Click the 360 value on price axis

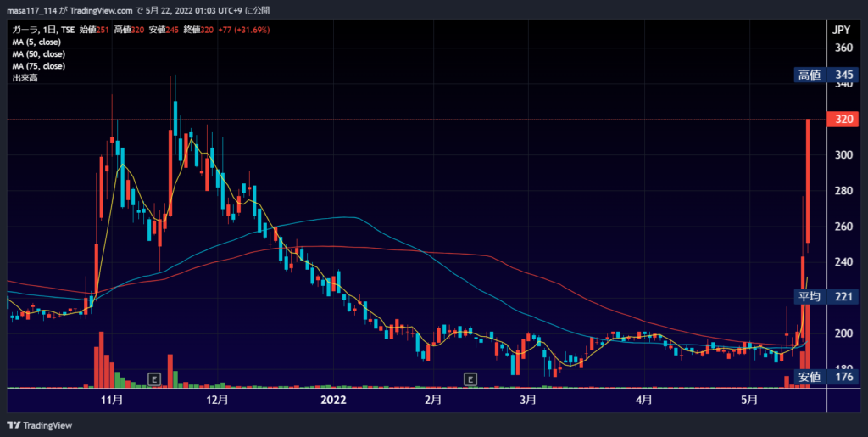pyautogui.click(x=843, y=48)
